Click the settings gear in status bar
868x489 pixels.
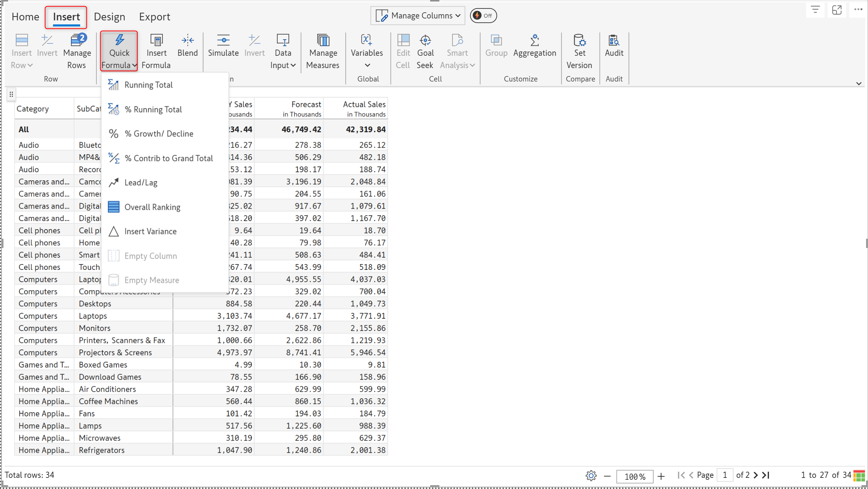point(591,476)
